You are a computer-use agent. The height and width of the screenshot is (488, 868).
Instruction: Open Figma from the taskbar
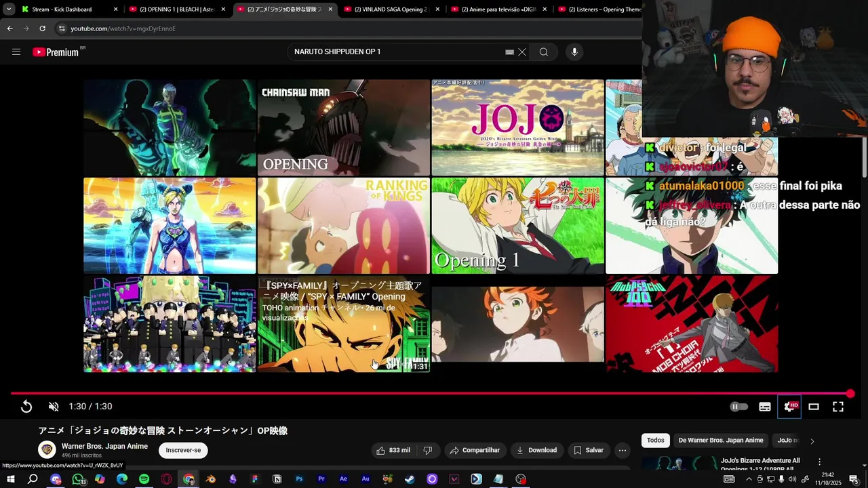[x=255, y=479]
